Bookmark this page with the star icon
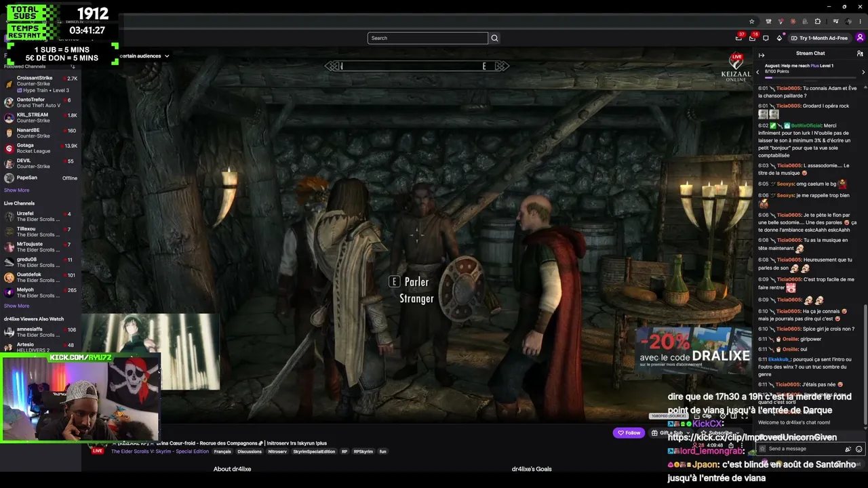The width and height of the screenshot is (868, 488). (x=751, y=21)
